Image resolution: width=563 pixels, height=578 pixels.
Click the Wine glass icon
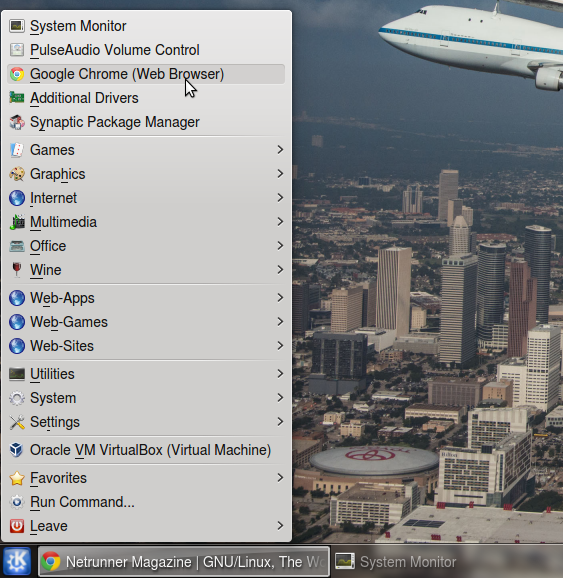[x=17, y=270]
